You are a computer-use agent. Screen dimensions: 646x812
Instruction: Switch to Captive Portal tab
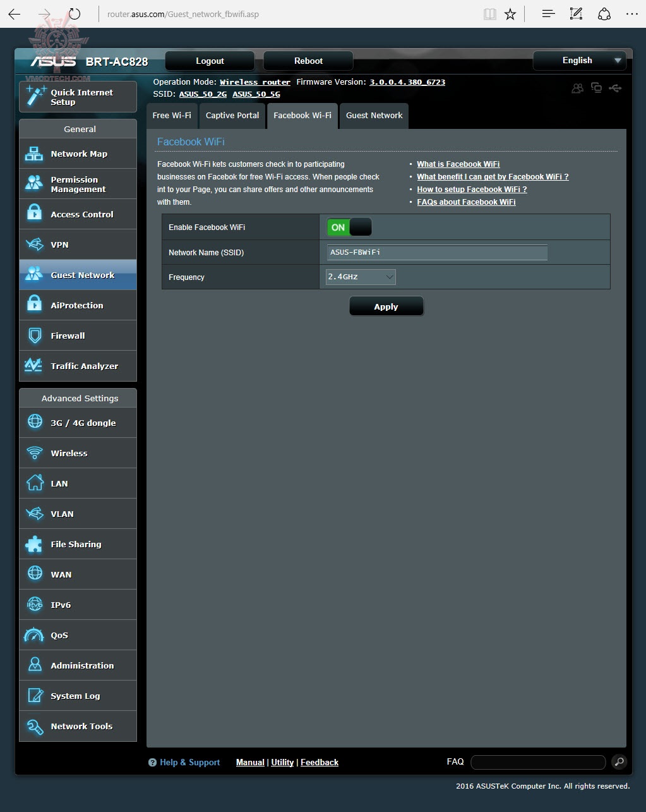[x=232, y=116]
